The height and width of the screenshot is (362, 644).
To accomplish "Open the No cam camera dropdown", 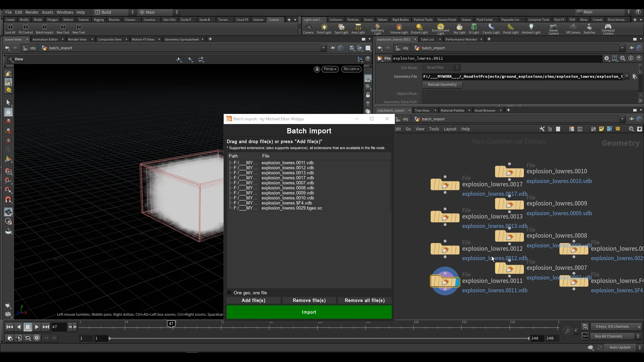I will tap(351, 69).
